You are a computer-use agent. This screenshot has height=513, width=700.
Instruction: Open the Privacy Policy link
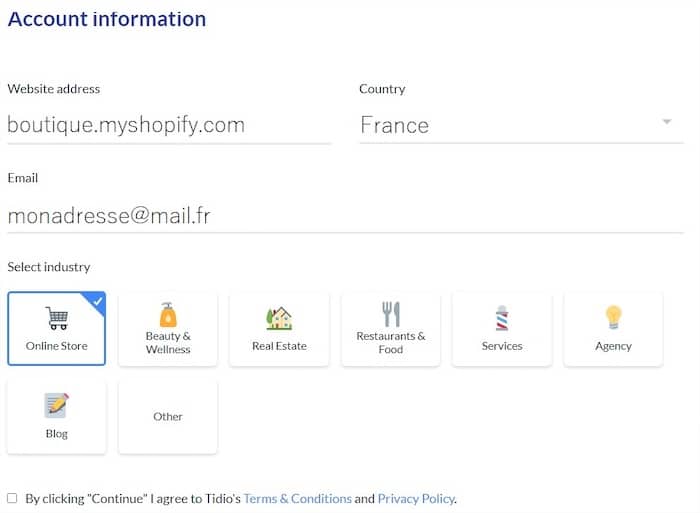coord(416,498)
